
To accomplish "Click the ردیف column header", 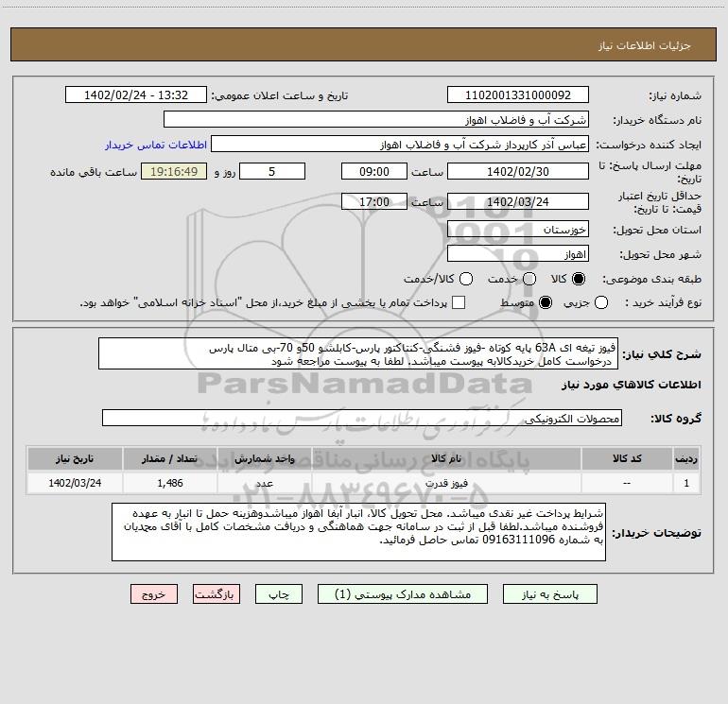I will 686,458.
